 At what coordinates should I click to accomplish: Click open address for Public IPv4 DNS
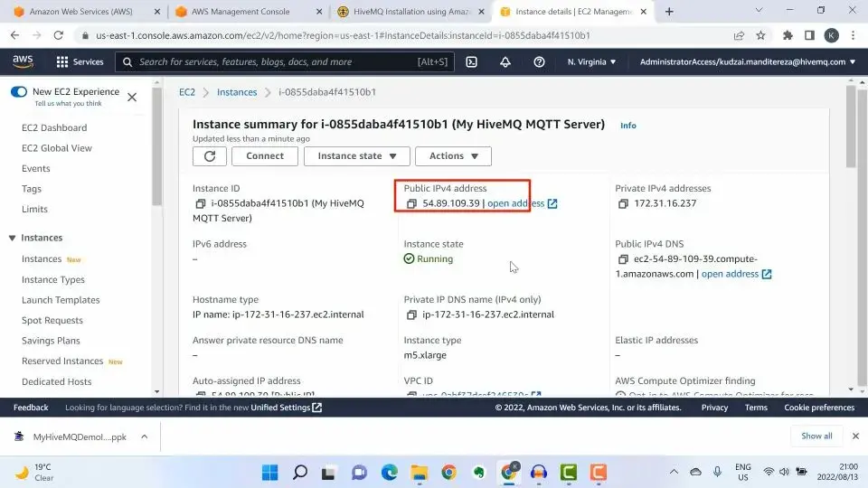point(736,274)
